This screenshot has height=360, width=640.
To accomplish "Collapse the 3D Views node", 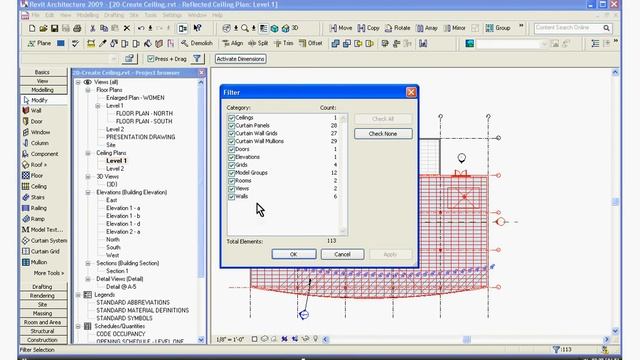I will coord(88,177).
